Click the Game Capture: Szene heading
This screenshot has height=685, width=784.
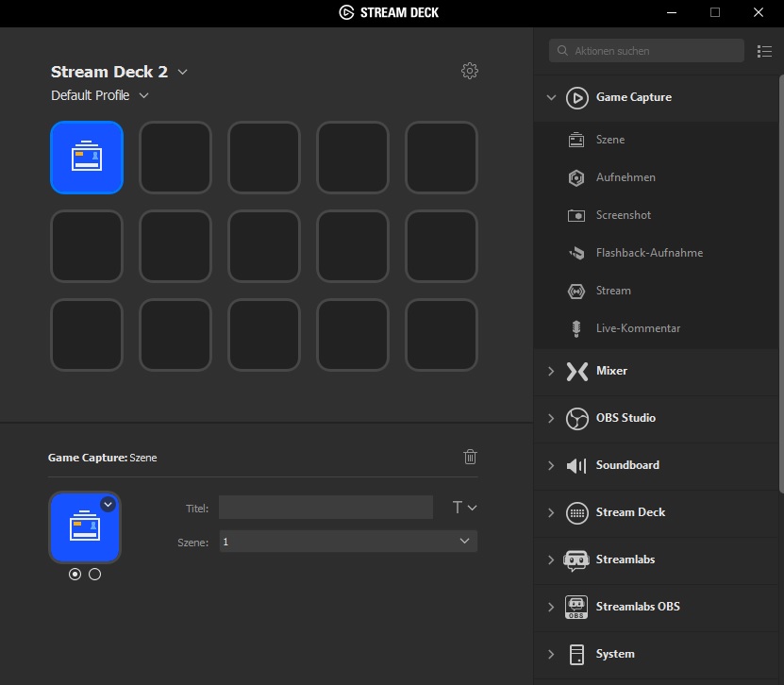[103, 458]
